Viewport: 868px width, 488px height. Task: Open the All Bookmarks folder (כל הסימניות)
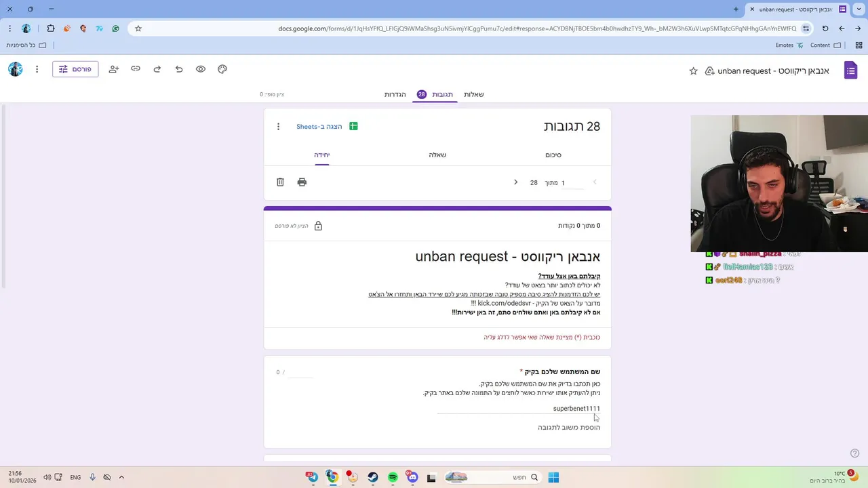click(26, 45)
